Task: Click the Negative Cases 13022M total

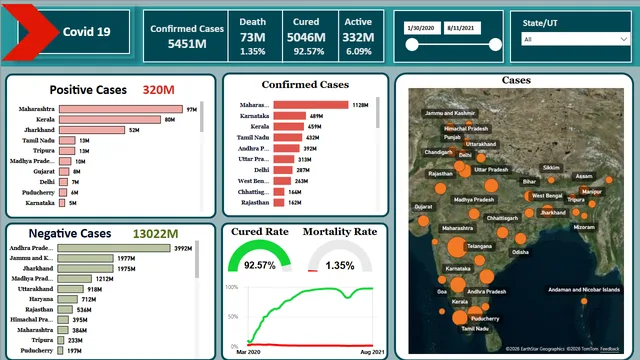Action: click(156, 234)
